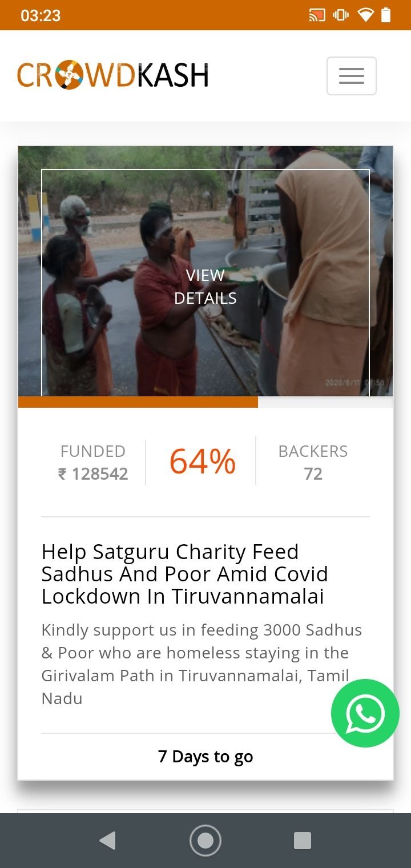
Task: Click the funded amount ₹ 128542
Action: [x=93, y=474]
